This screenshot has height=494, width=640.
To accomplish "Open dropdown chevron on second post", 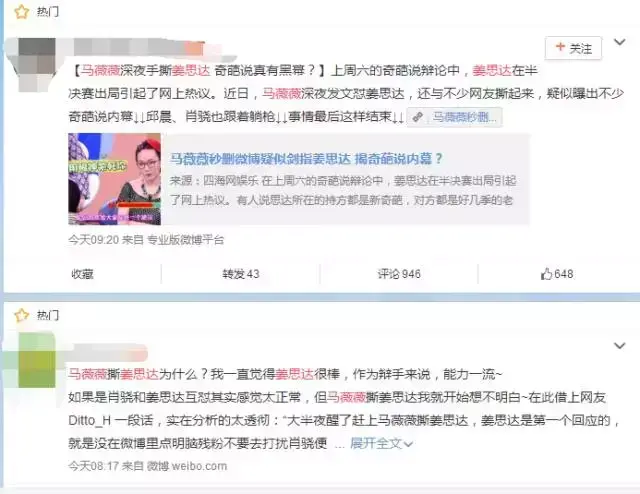I will coord(620,346).
